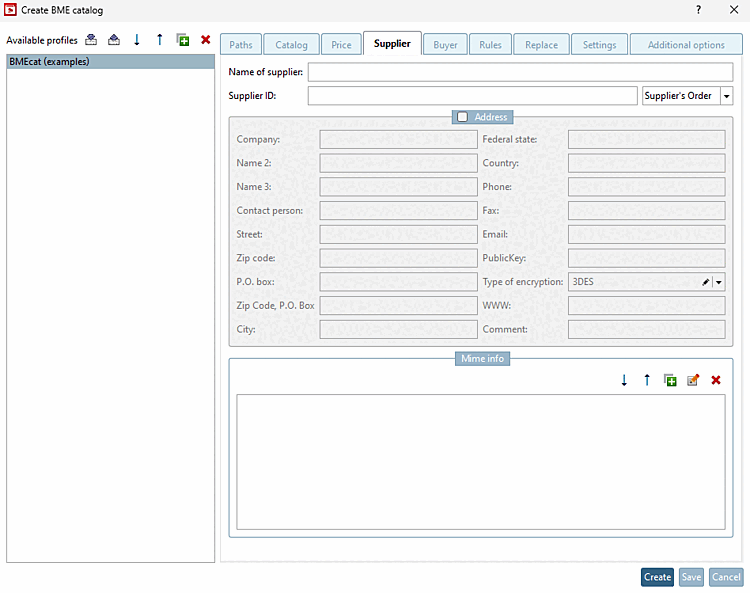The height and width of the screenshot is (593, 750).
Task: Click the Fax input field
Action: click(x=647, y=211)
